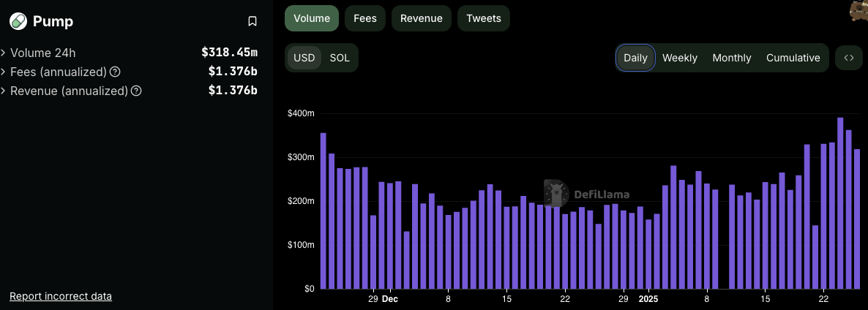The height and width of the screenshot is (310, 868).
Task: Click the Revenue $1.376b value
Action: (x=233, y=91)
